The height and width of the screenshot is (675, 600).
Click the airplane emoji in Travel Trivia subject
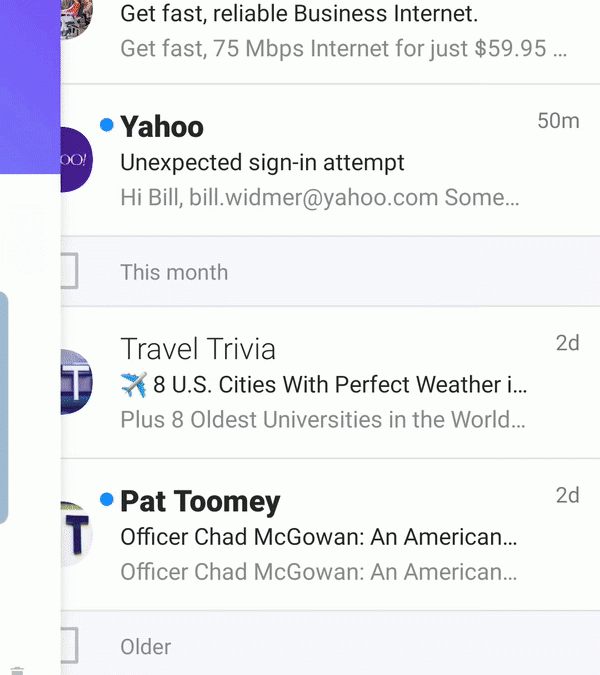(x=133, y=384)
